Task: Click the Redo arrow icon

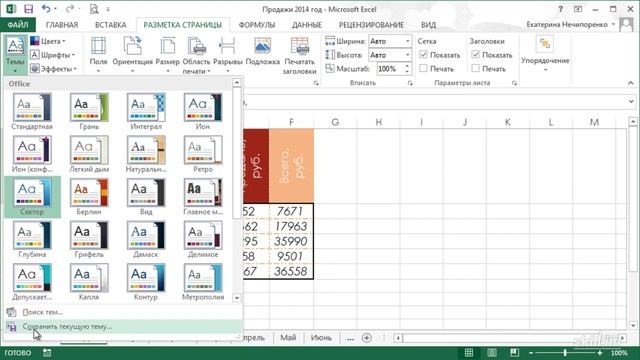Action: [x=70, y=9]
